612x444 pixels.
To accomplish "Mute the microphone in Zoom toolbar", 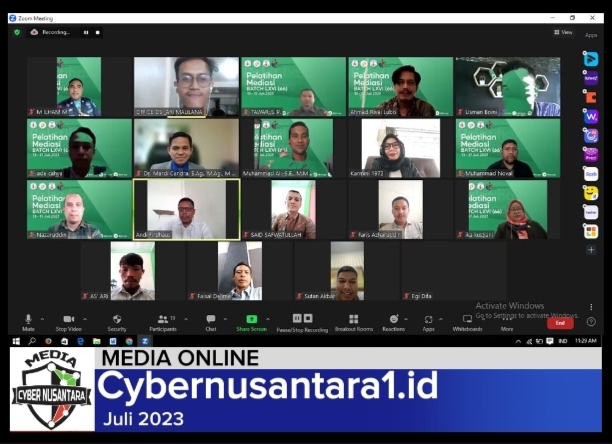I will (28, 322).
